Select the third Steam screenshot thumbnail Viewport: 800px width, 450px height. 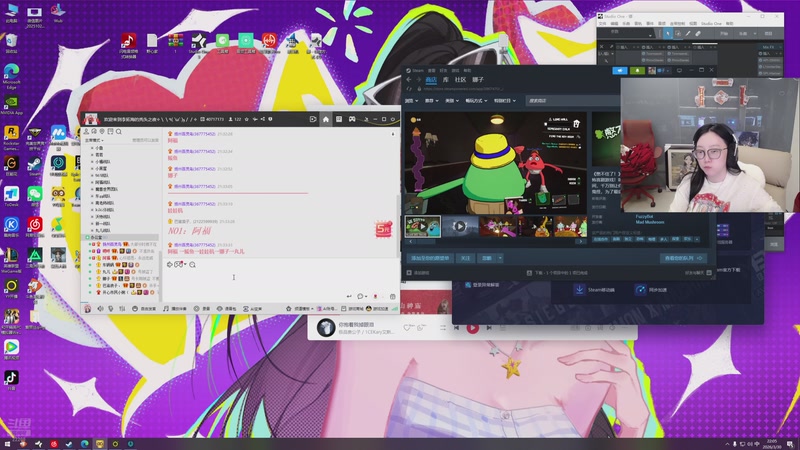click(x=497, y=227)
